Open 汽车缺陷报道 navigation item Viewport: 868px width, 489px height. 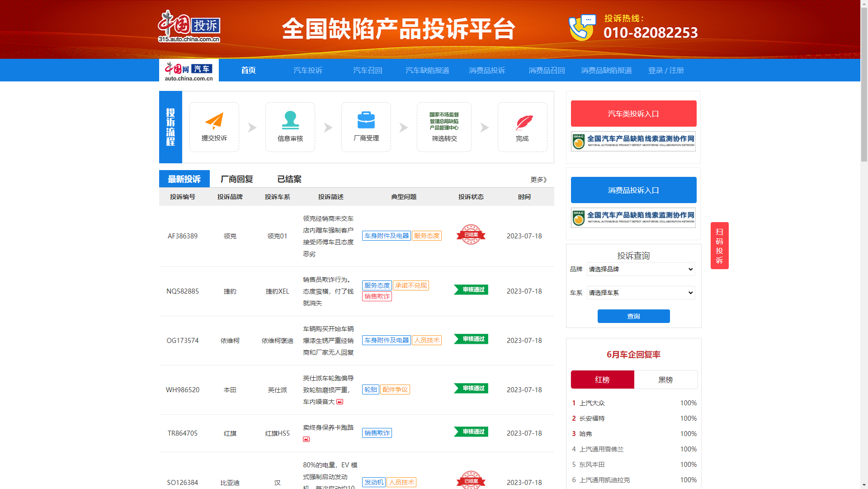coord(427,70)
